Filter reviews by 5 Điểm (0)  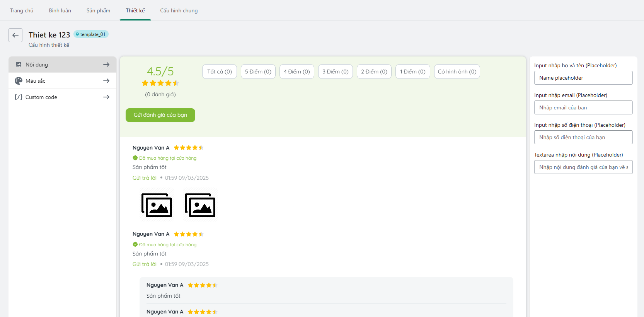point(258,72)
